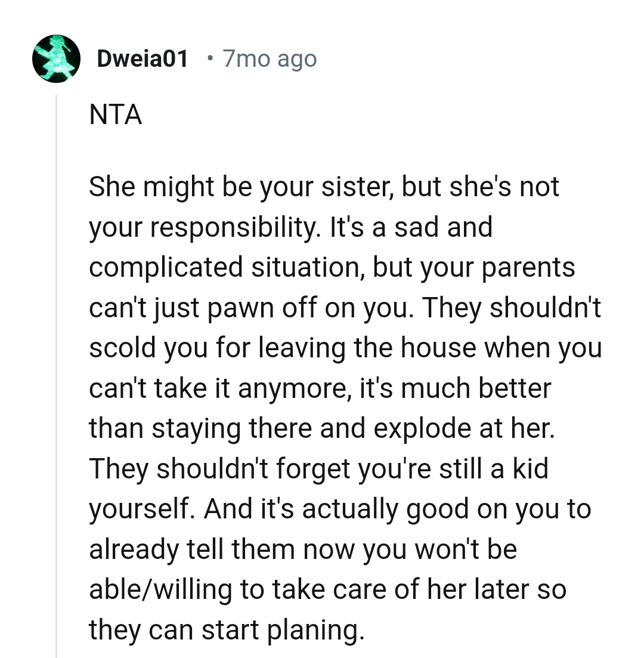This screenshot has width=644, height=658.
Task: Click the line 'already tell them now'
Action: (302, 549)
